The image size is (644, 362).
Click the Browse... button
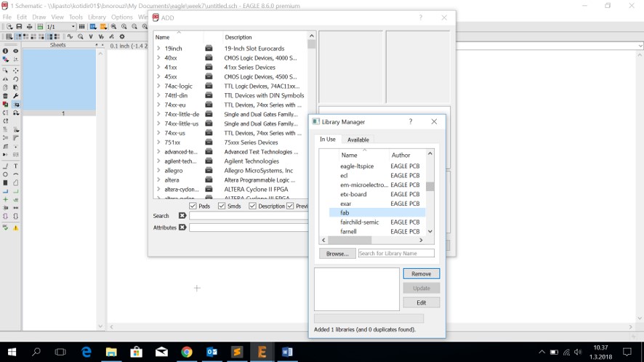337,254
